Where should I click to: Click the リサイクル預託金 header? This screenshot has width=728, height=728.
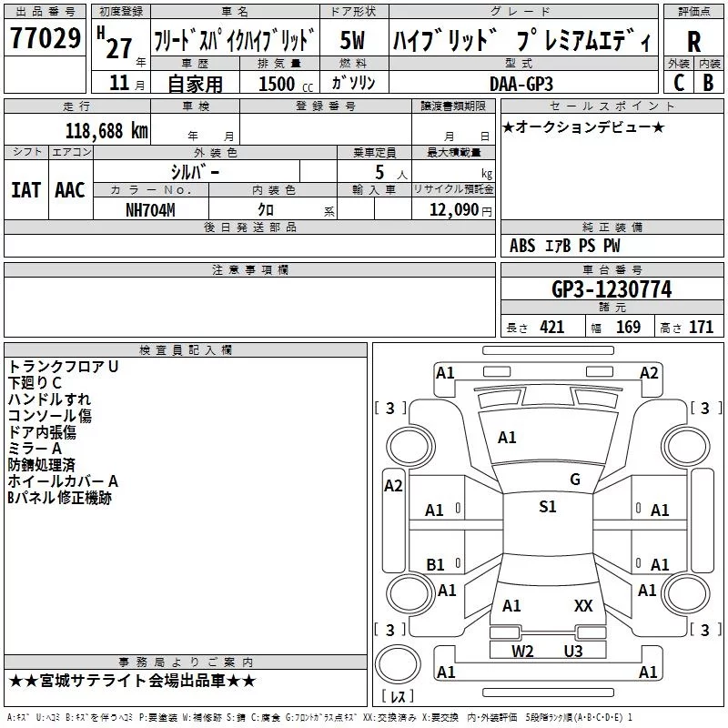453,189
